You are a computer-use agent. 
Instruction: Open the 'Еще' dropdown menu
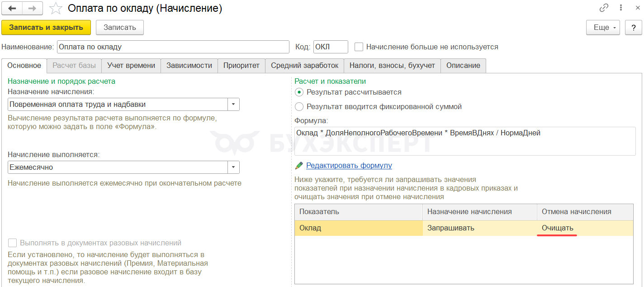tap(604, 28)
